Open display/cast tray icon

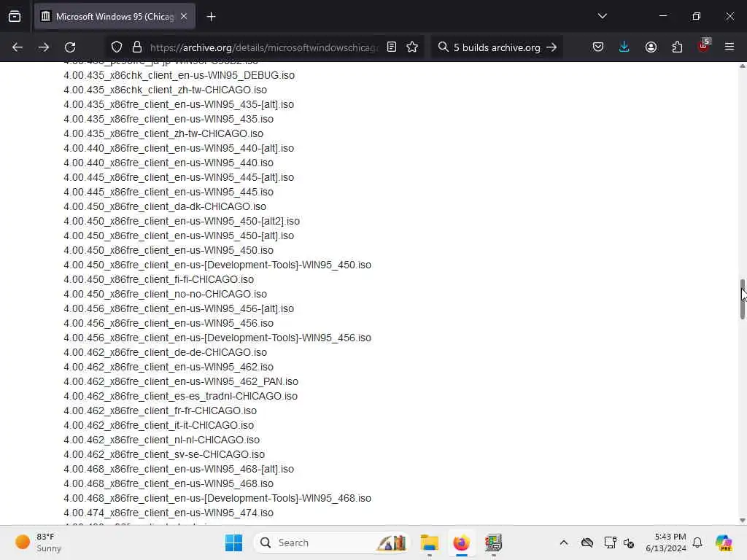coord(610,542)
